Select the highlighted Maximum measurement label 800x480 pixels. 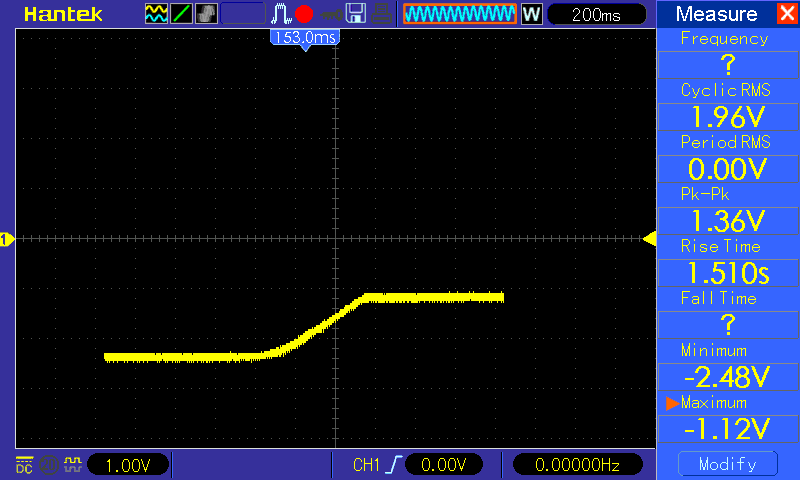714,403
